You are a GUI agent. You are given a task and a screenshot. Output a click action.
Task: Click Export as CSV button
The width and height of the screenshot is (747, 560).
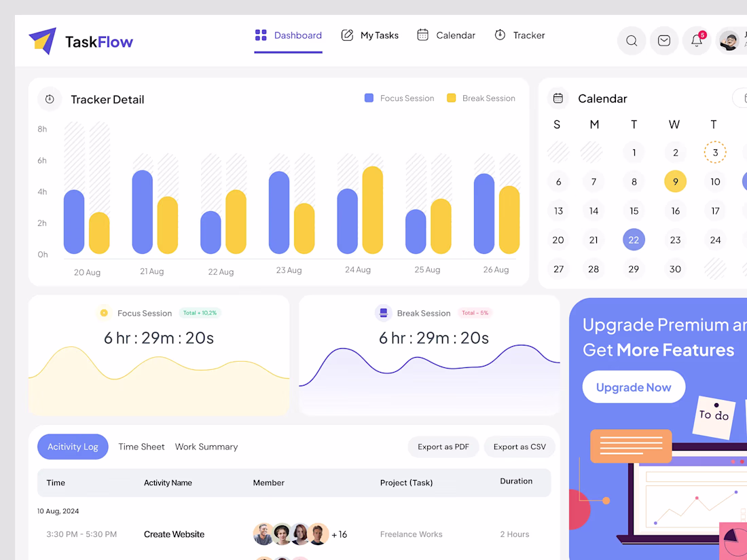point(520,447)
